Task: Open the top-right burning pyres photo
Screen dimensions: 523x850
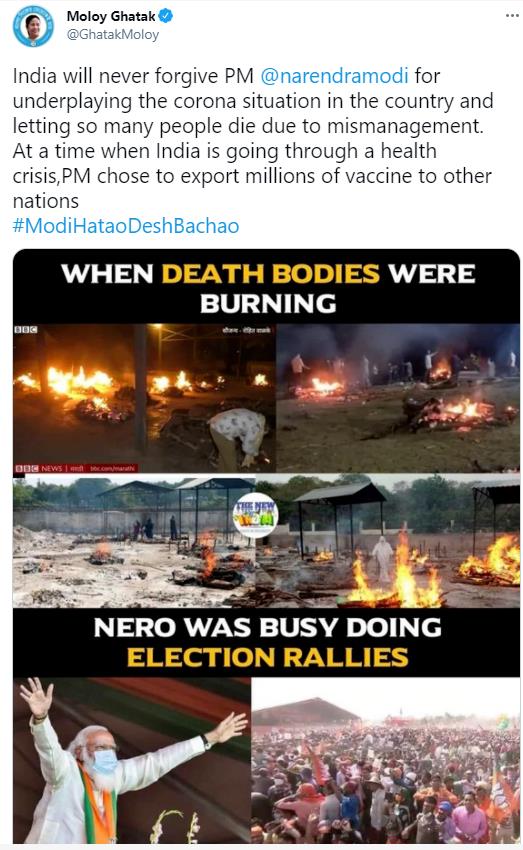Action: pyautogui.click(x=398, y=397)
